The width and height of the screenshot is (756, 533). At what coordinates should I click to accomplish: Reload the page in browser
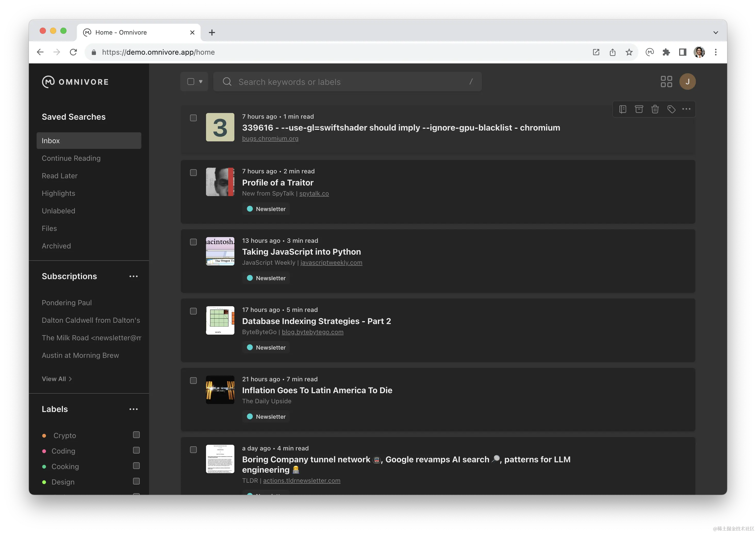pos(73,52)
